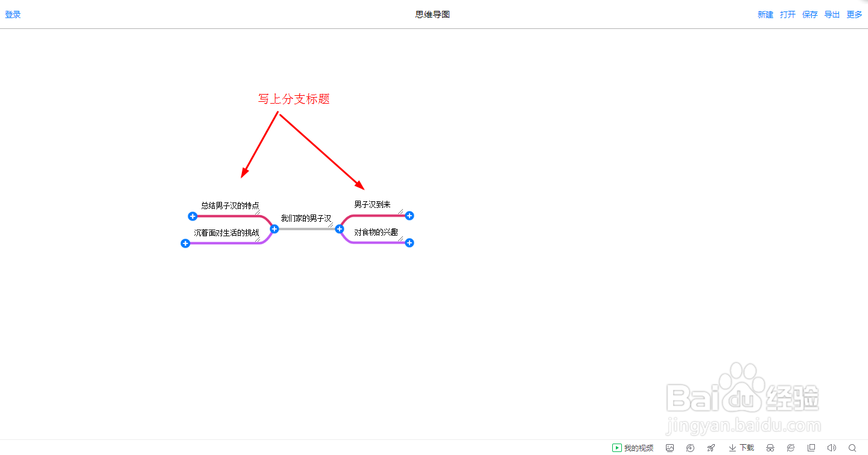Toggle the sound speaker icon
Screen dimensions: 868x455
[x=832, y=448]
